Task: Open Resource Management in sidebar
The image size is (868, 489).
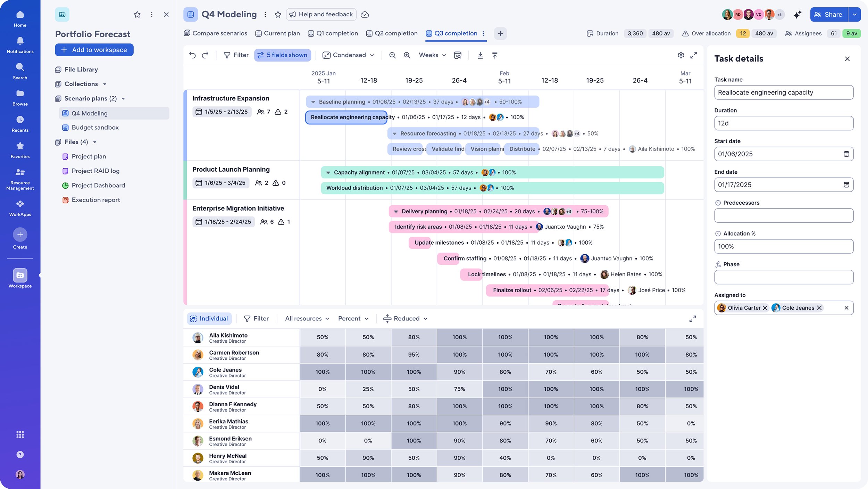Action: [20, 179]
